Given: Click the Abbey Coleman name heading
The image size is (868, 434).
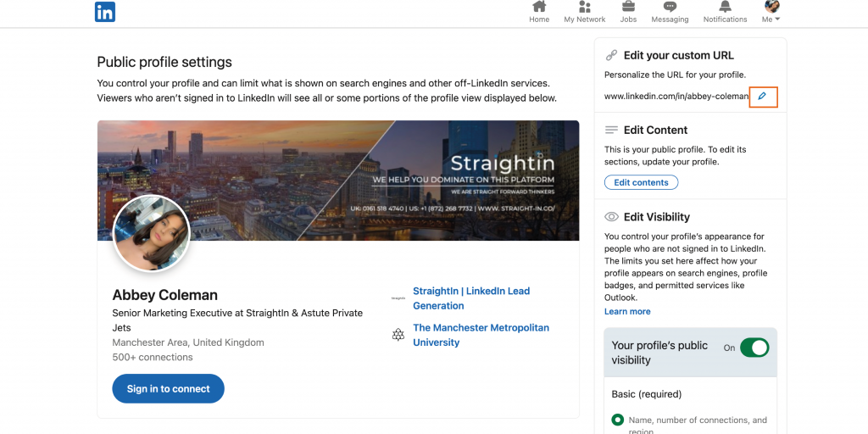Looking at the screenshot, I should (x=165, y=294).
